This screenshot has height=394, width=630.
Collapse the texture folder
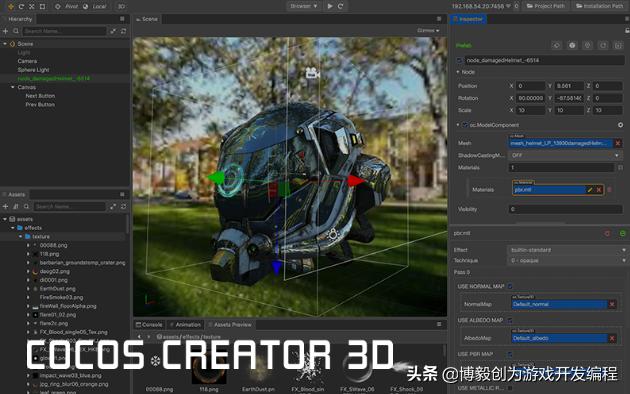click(x=20, y=237)
